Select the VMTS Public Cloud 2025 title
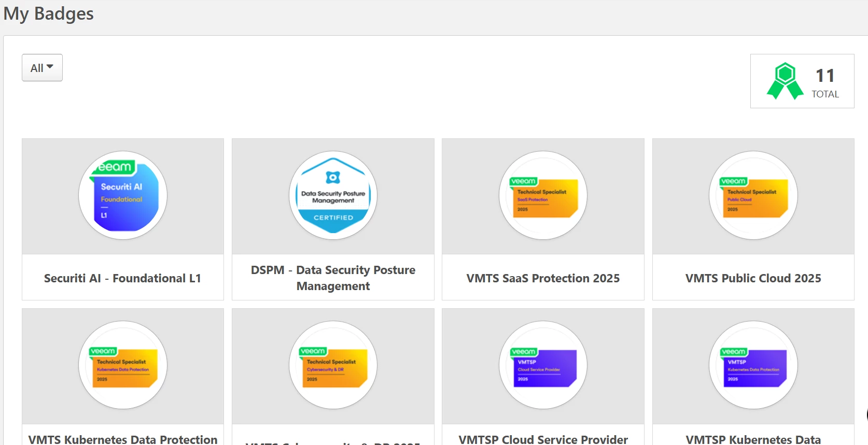This screenshot has width=868, height=445. click(753, 278)
